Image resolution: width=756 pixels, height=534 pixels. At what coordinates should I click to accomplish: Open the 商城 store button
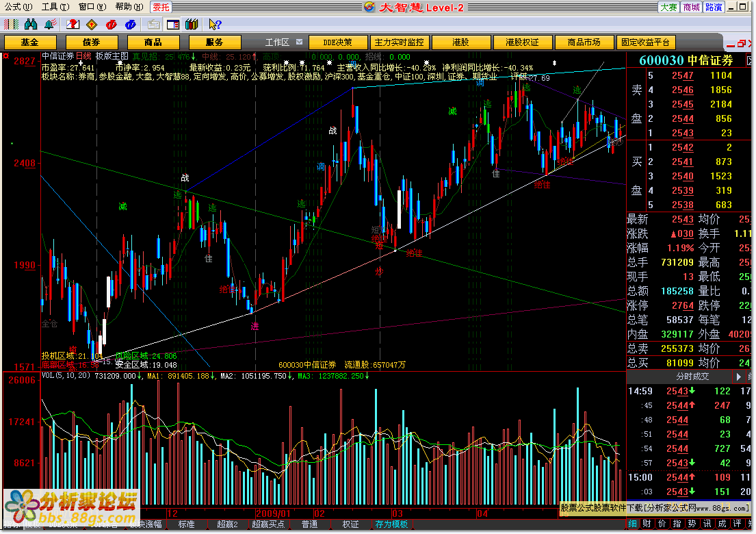click(x=691, y=7)
